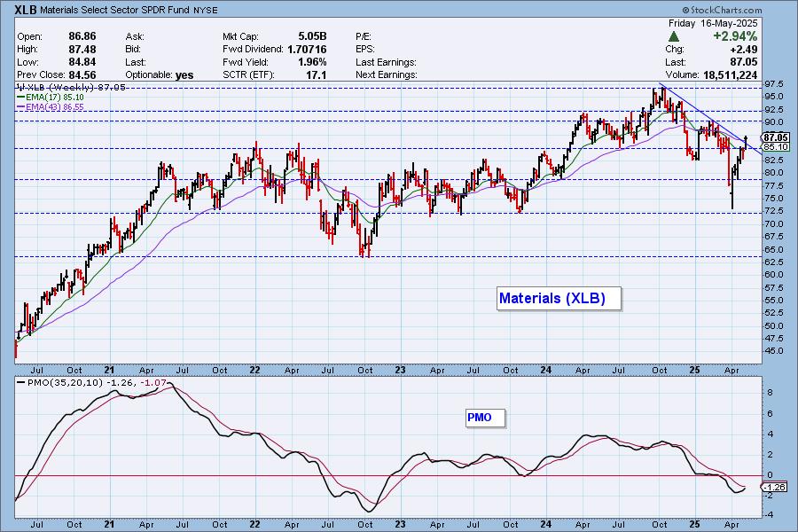The width and height of the screenshot is (798, 532).
Task: Click the date 'Friday 16-May-2025'
Action: tap(713, 23)
